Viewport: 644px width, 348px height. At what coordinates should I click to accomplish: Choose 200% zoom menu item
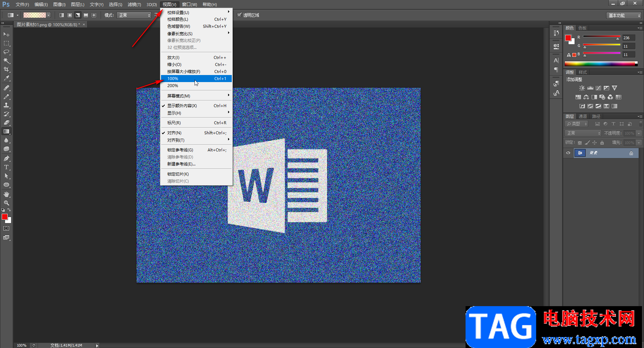[197, 85]
